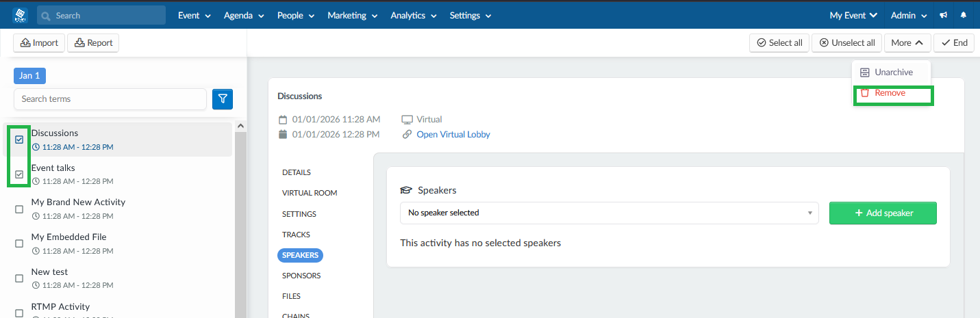Screen dimensions: 980x318
Task: Open the Analytics dropdown
Action: 413,15
